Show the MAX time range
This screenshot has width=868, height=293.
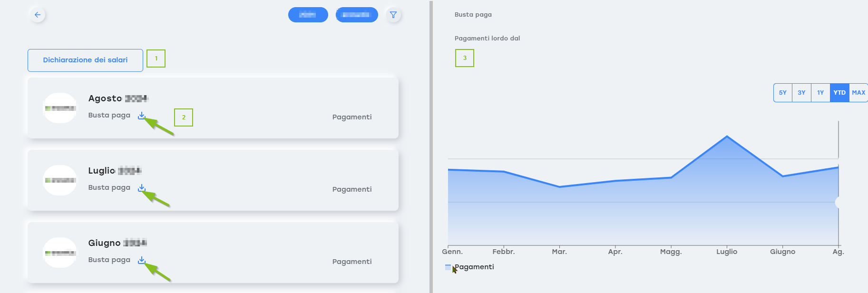[858, 93]
